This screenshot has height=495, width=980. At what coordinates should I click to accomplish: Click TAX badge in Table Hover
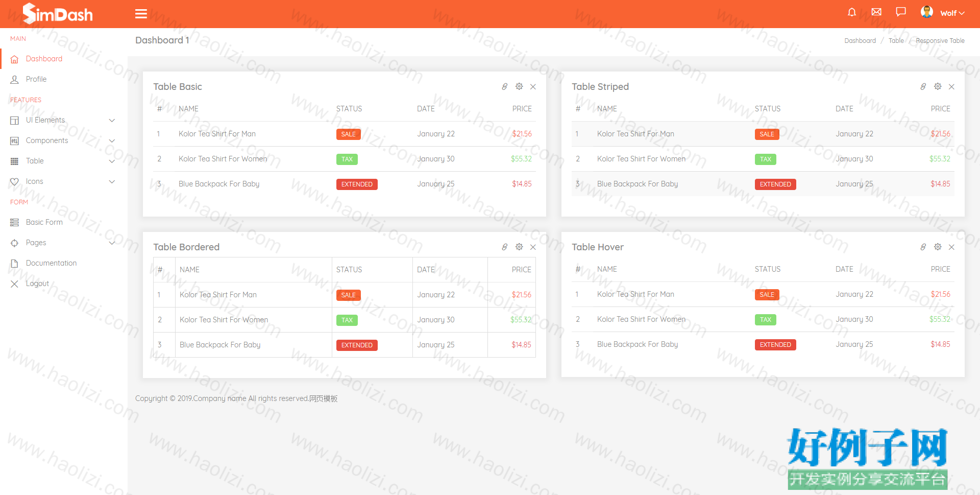[x=766, y=320]
